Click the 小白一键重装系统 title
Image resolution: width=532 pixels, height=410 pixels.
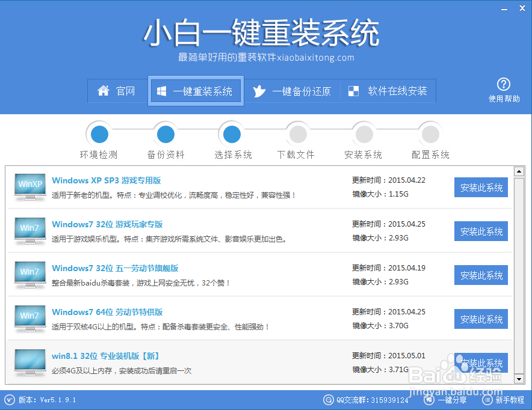click(261, 33)
